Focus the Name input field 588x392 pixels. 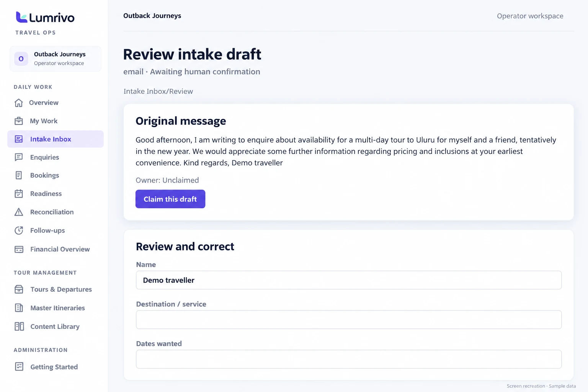[349, 280]
